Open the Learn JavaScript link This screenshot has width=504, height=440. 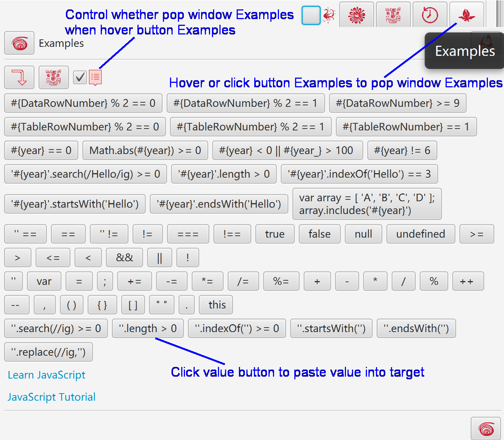pos(46,375)
